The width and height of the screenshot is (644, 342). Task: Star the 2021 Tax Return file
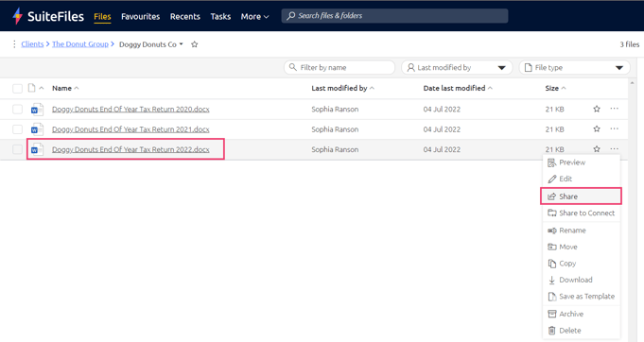pyautogui.click(x=597, y=129)
